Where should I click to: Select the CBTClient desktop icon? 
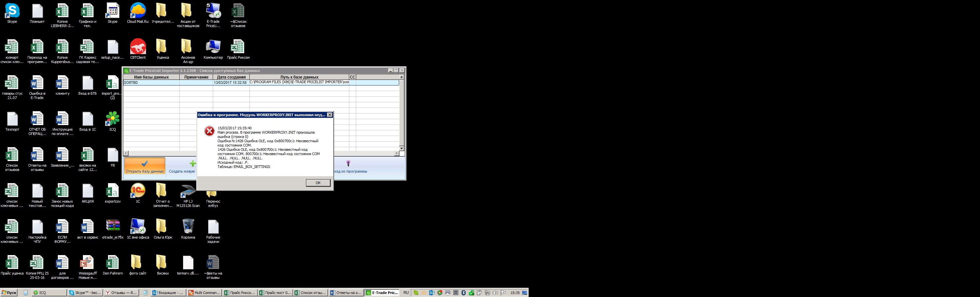click(138, 49)
